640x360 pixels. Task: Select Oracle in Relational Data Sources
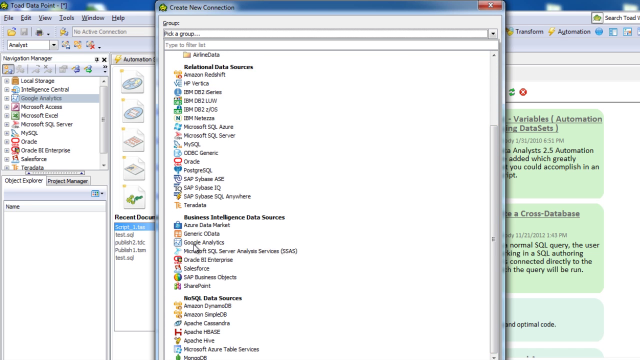191,162
